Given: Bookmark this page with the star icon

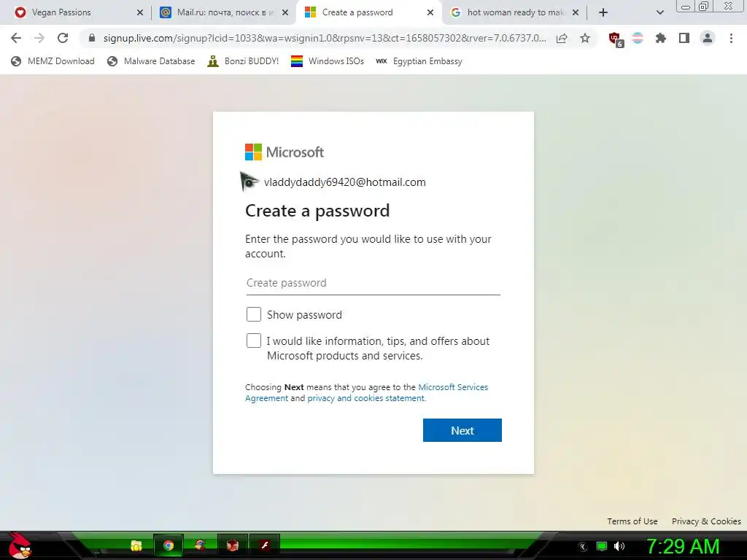Looking at the screenshot, I should [x=585, y=38].
